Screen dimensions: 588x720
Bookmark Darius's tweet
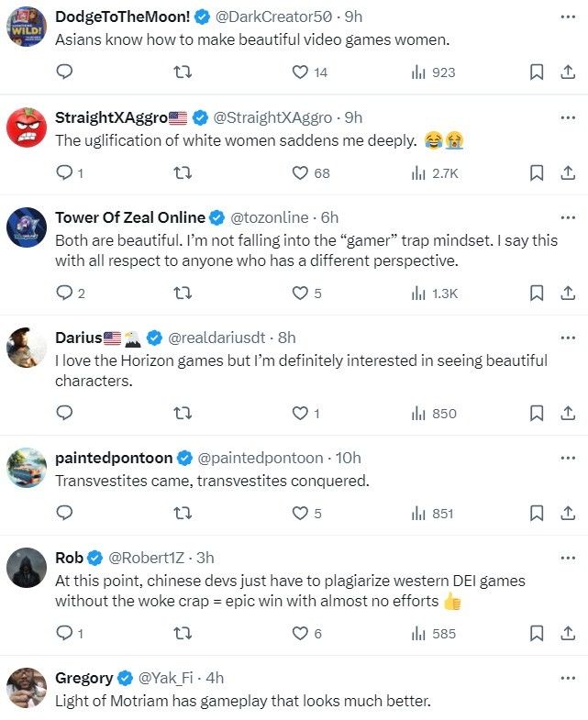coord(538,414)
